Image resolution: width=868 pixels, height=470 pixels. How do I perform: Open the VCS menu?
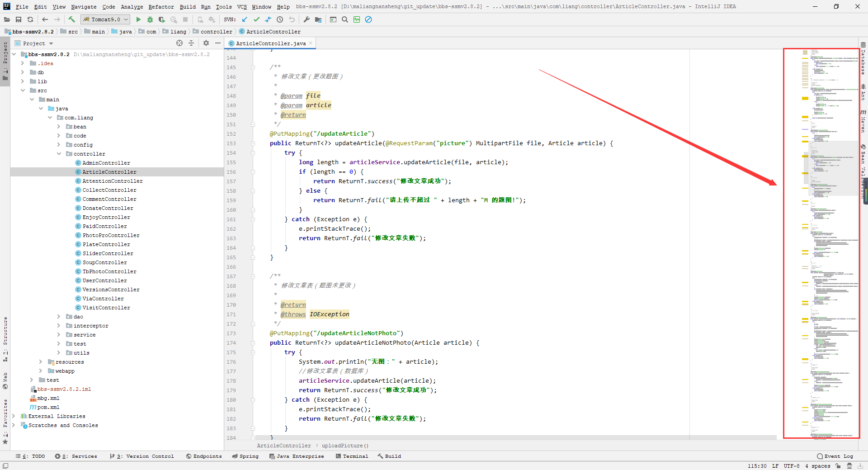(x=242, y=7)
